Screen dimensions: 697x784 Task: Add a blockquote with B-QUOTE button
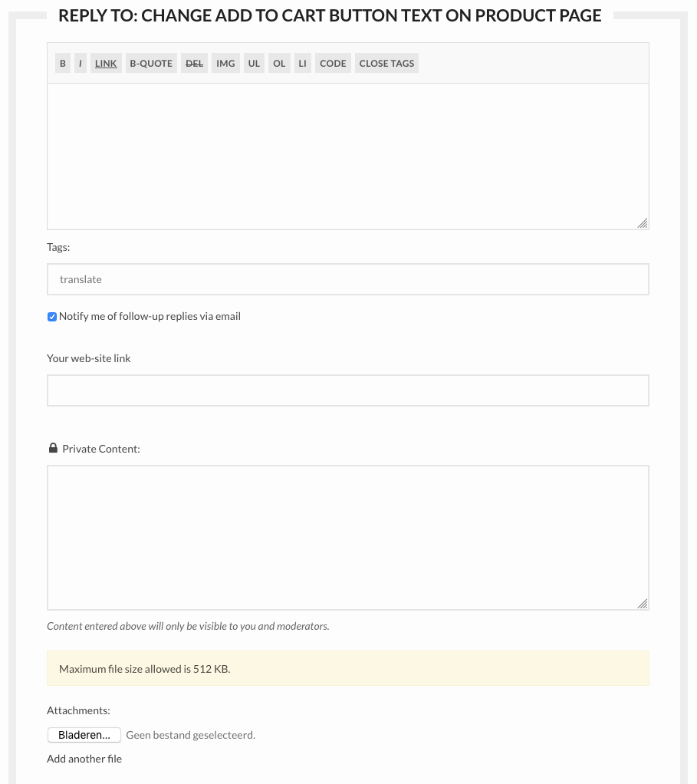pyautogui.click(x=151, y=64)
